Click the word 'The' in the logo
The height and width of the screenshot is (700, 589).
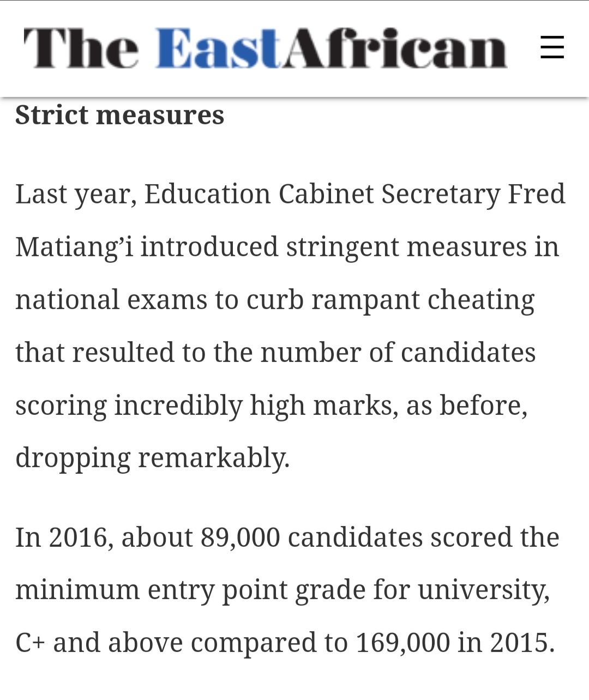click(x=81, y=49)
